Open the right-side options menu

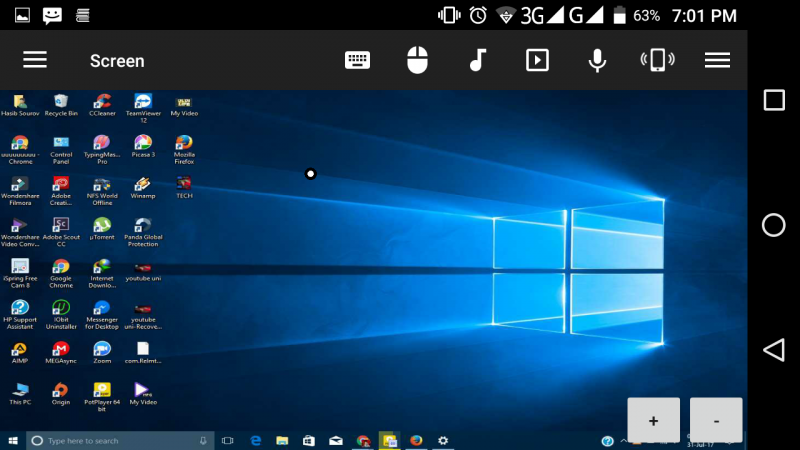[x=717, y=60]
